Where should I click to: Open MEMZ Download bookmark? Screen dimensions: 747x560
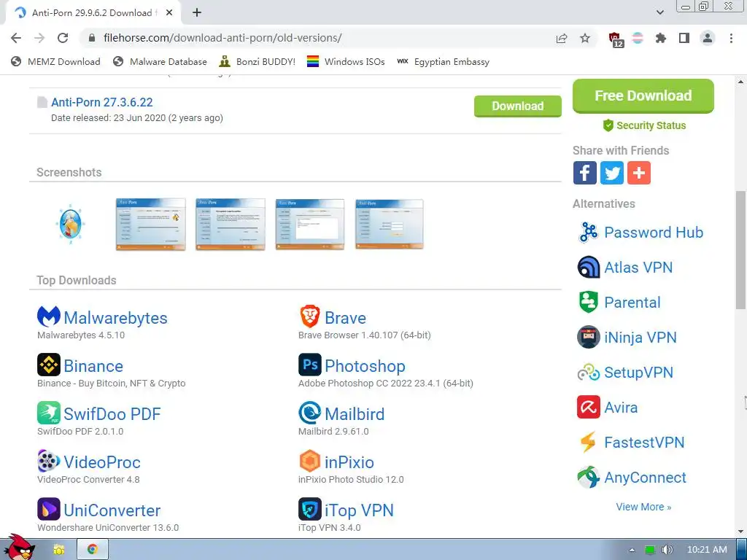coord(55,61)
